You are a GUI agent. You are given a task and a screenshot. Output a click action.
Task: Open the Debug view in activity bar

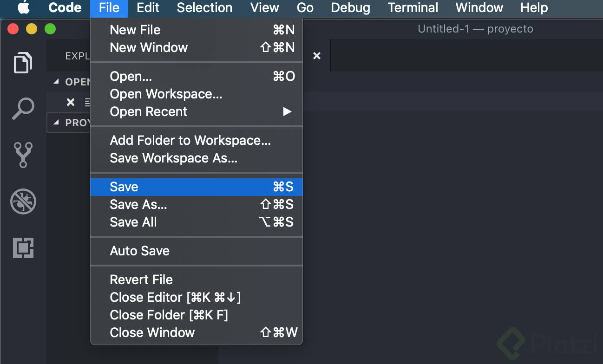(x=23, y=201)
